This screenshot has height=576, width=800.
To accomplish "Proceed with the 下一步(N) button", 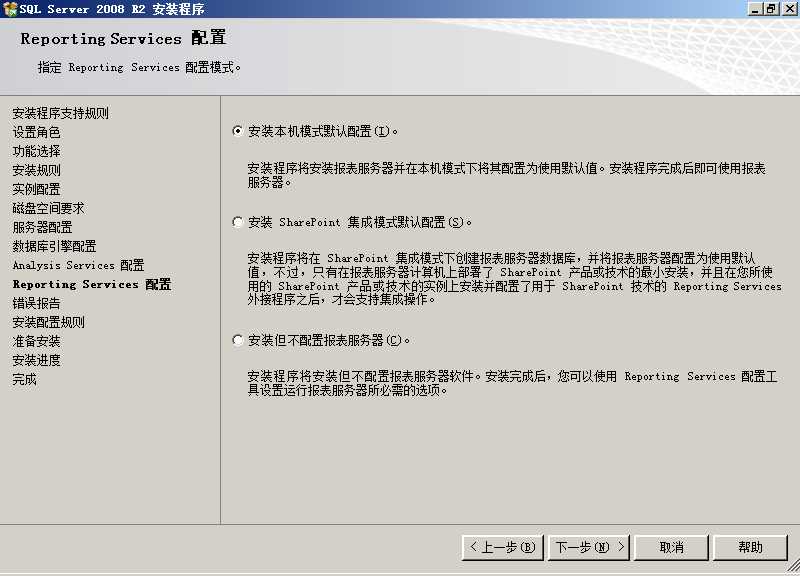I will pos(589,547).
